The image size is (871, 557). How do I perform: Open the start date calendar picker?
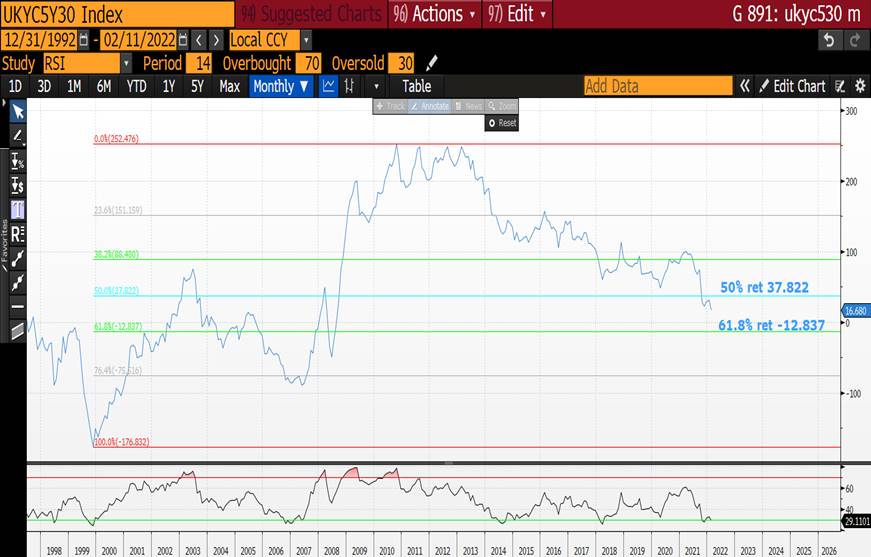point(84,40)
